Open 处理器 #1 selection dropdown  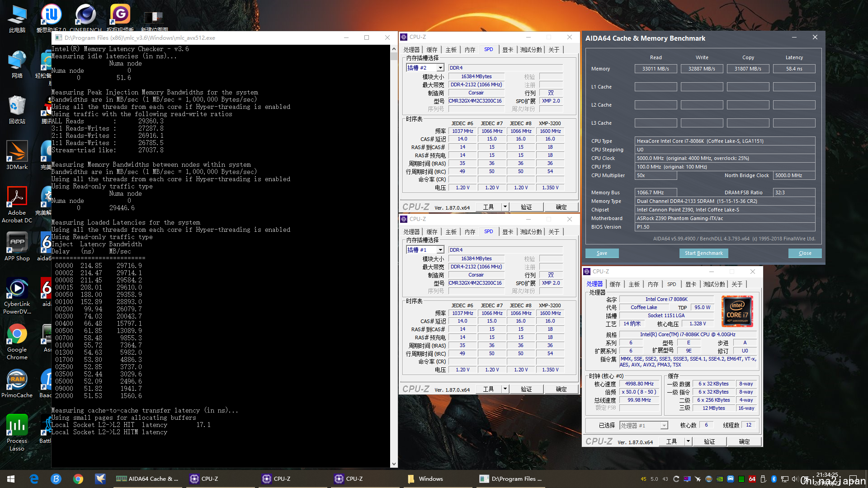pyautogui.click(x=644, y=426)
